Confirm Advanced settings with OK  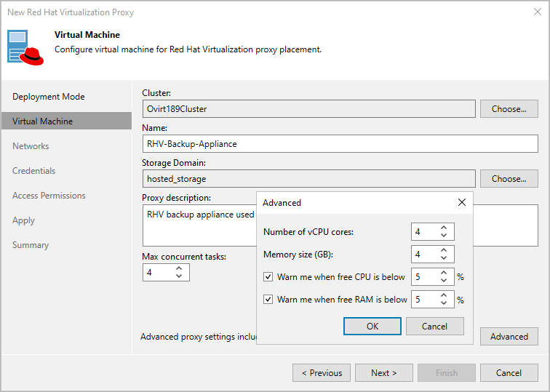pyautogui.click(x=372, y=326)
